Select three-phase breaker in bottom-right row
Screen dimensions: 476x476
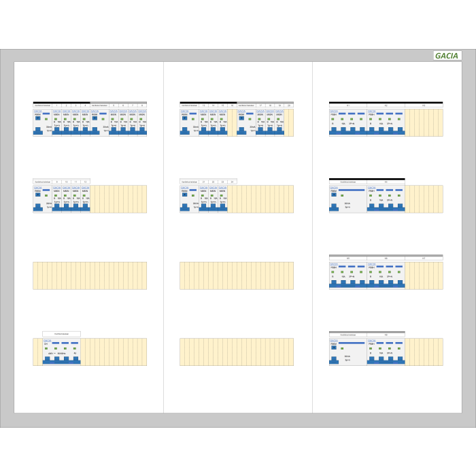(x=385, y=352)
